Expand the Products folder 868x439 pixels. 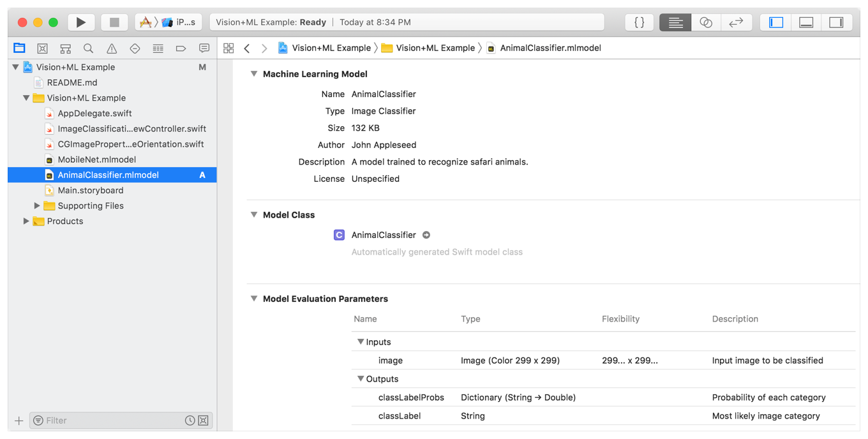(26, 221)
